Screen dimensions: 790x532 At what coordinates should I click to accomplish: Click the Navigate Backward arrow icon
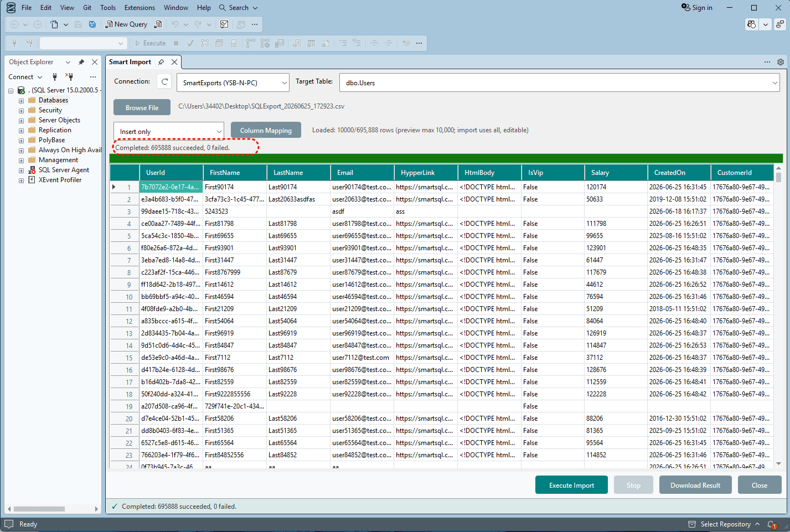(x=14, y=24)
